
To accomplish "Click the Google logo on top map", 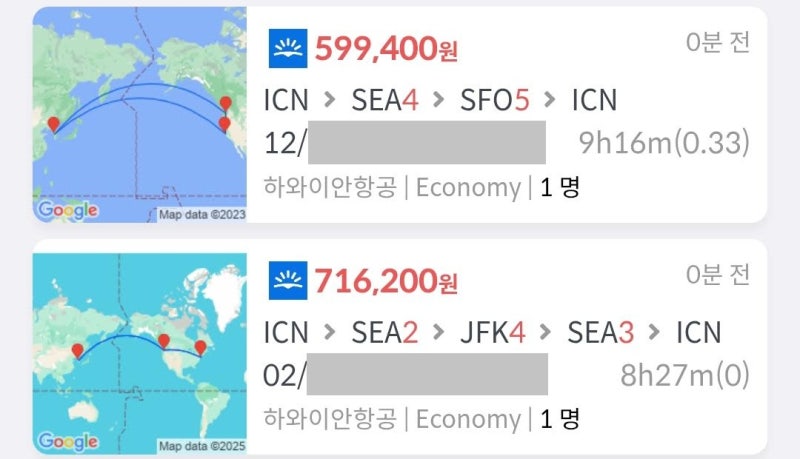I will click(68, 210).
